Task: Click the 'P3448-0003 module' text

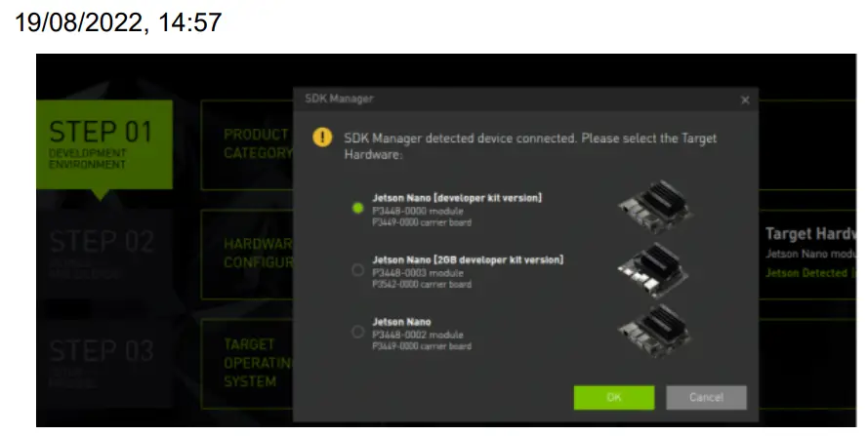Action: click(418, 273)
